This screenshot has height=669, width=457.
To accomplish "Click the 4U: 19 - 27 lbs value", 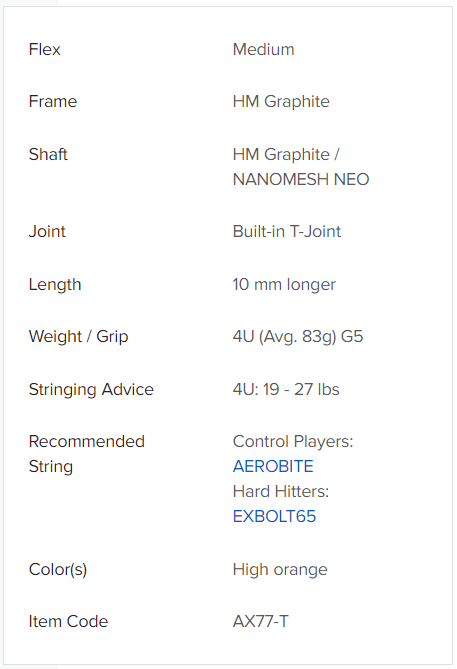I will tap(286, 390).
